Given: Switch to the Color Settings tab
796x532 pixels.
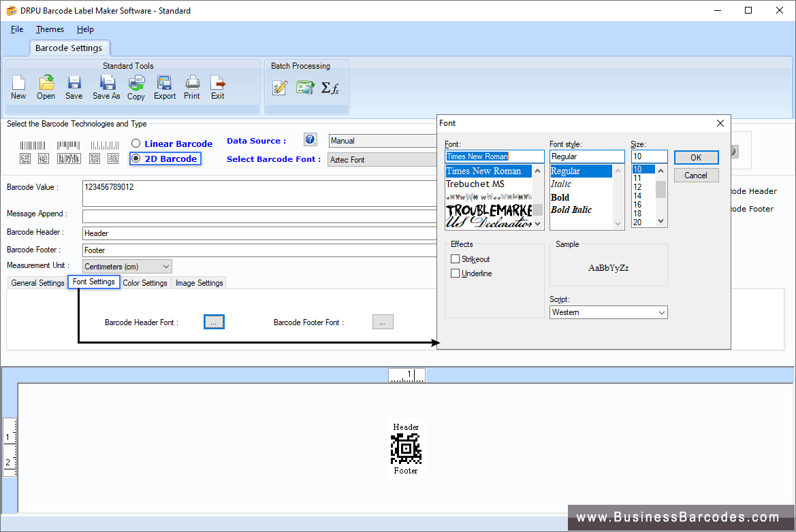Looking at the screenshot, I should [144, 282].
